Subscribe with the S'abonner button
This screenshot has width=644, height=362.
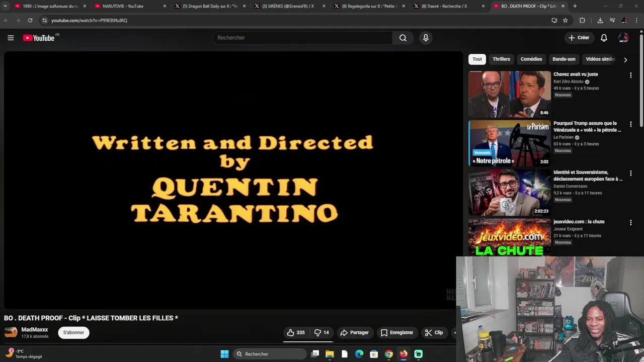73,332
